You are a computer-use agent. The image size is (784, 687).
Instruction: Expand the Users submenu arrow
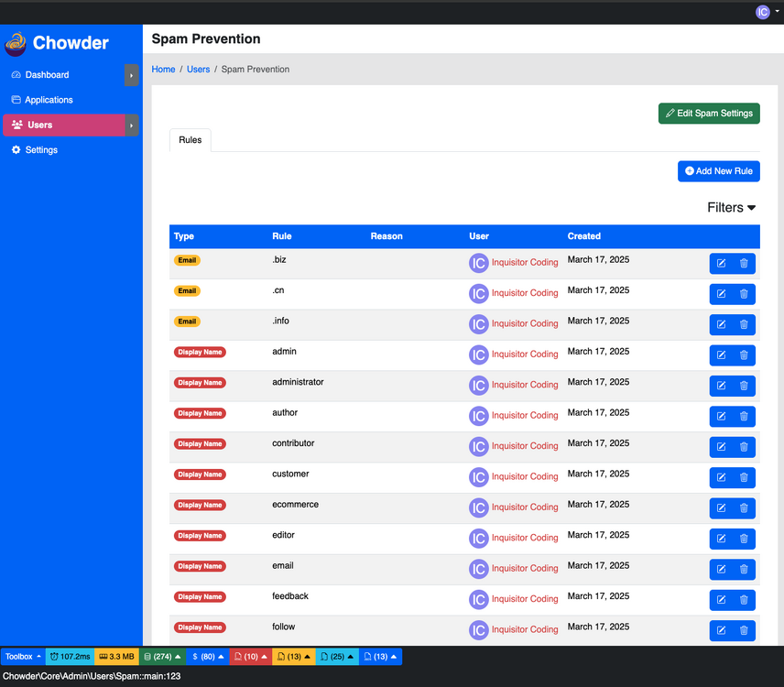click(132, 125)
